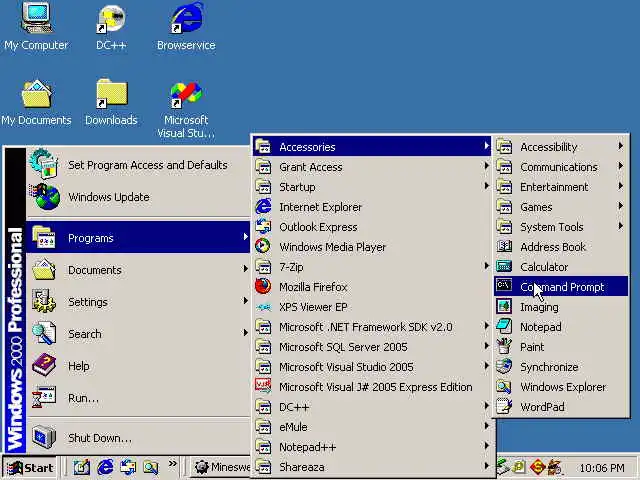Open Microsoft Visual Studio 2005 folder entry

[372, 367]
